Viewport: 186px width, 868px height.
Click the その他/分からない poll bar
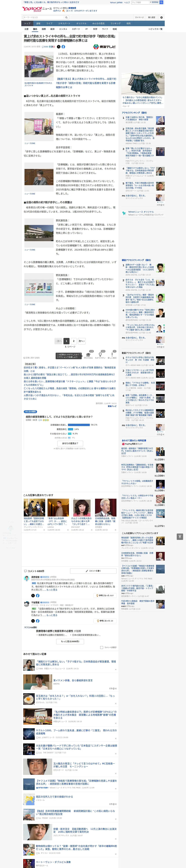[70, 434]
